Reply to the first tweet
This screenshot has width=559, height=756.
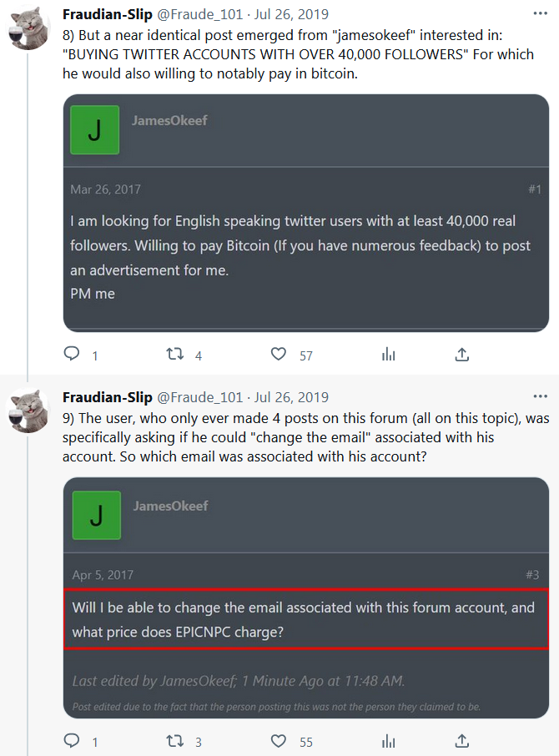(x=73, y=355)
